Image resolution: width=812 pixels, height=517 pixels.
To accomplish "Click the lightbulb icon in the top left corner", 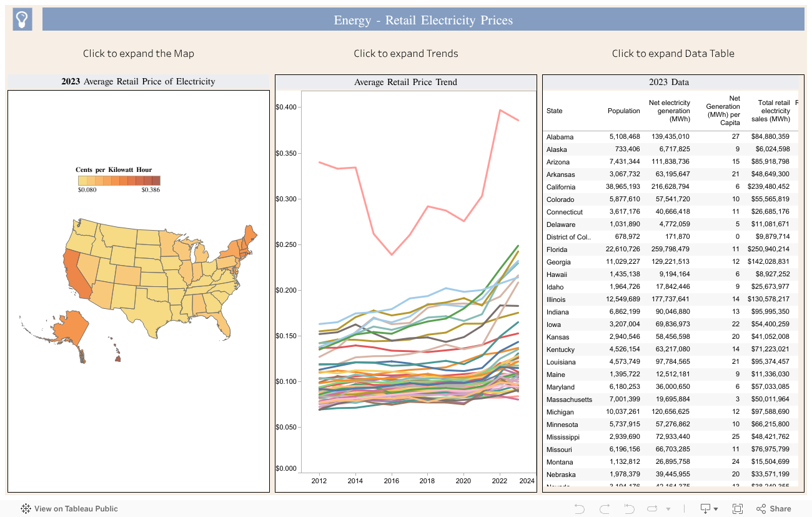I will point(22,19).
